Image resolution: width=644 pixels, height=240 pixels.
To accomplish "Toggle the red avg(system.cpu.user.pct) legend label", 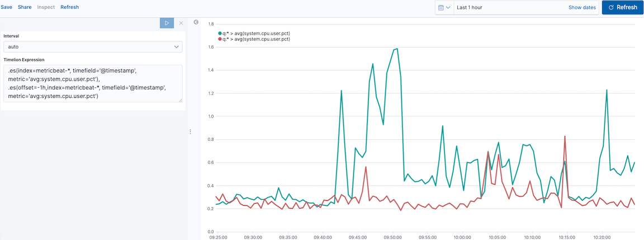I will click(x=256, y=39).
